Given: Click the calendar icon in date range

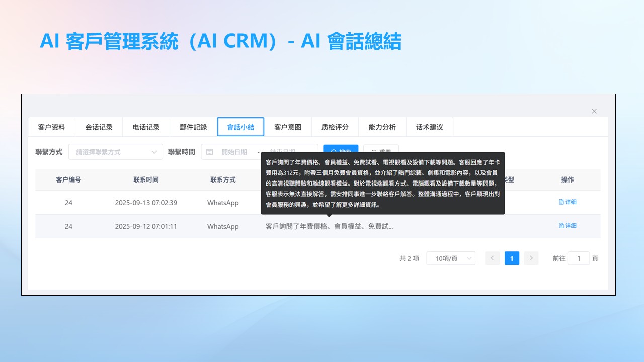Looking at the screenshot, I should click(210, 152).
